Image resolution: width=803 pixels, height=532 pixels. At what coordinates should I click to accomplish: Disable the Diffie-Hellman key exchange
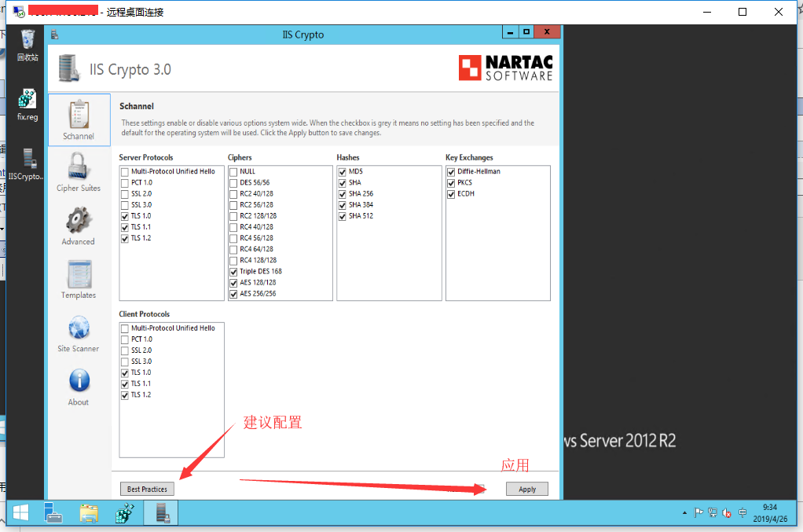click(450, 171)
